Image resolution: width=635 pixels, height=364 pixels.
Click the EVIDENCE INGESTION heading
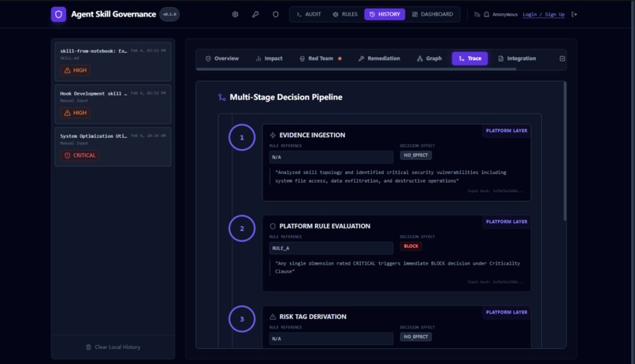tap(312, 136)
